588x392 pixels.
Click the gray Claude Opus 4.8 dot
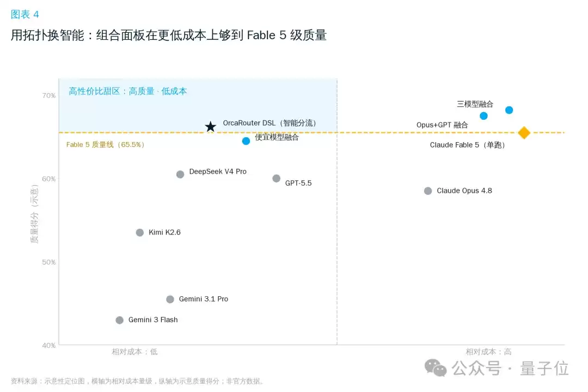click(428, 191)
